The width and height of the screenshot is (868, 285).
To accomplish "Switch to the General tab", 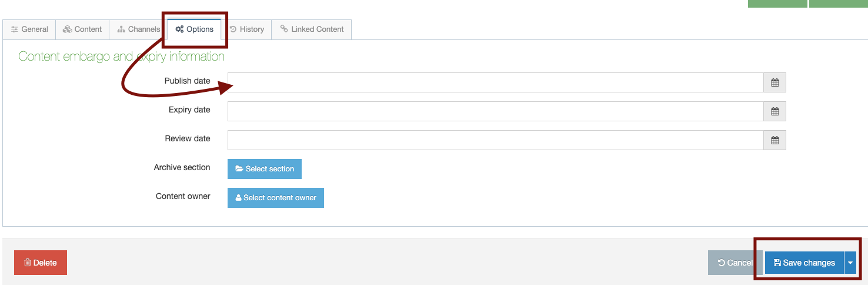I will pyautogui.click(x=29, y=29).
